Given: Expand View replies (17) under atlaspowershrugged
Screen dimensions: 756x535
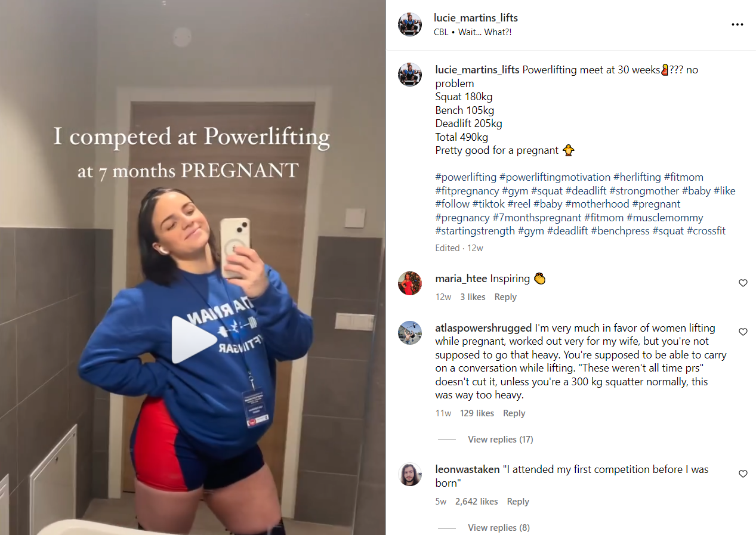Looking at the screenshot, I should pos(500,440).
